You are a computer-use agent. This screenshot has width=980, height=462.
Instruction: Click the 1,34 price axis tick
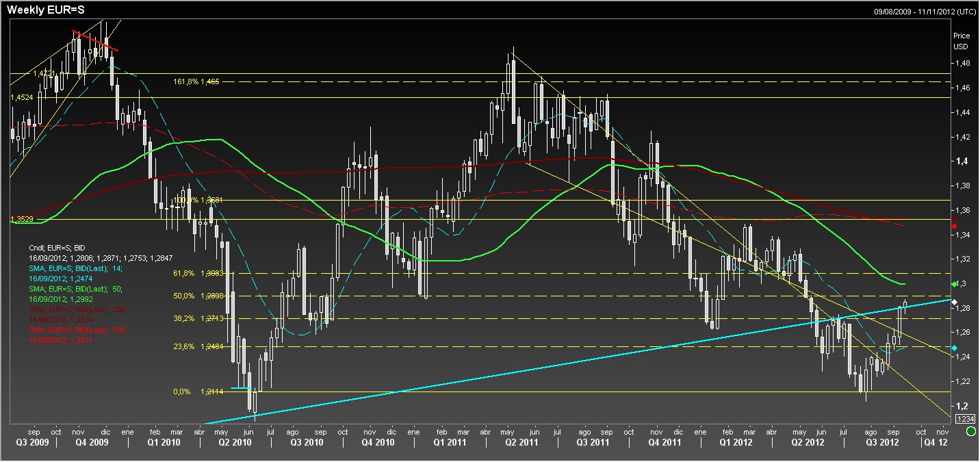[962, 235]
